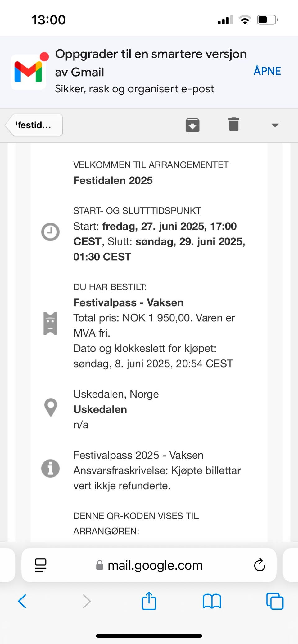Open the Safari share sheet

tap(149, 601)
